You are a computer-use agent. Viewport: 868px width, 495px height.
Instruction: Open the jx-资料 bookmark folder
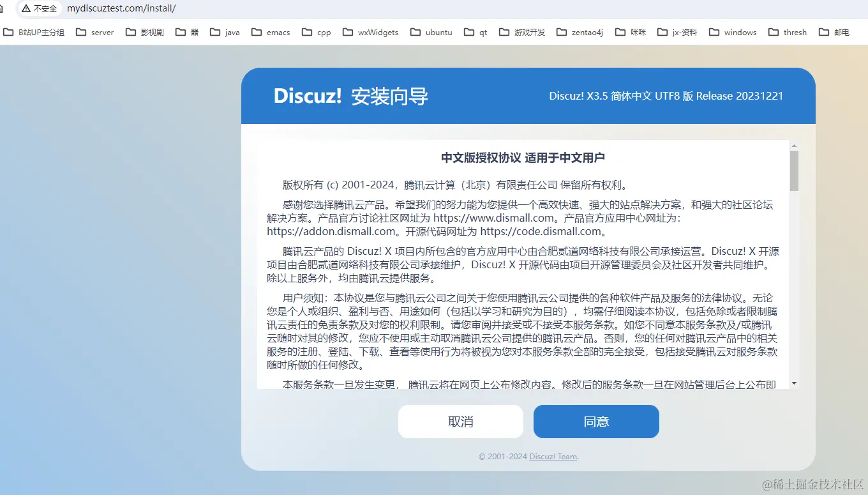(677, 32)
